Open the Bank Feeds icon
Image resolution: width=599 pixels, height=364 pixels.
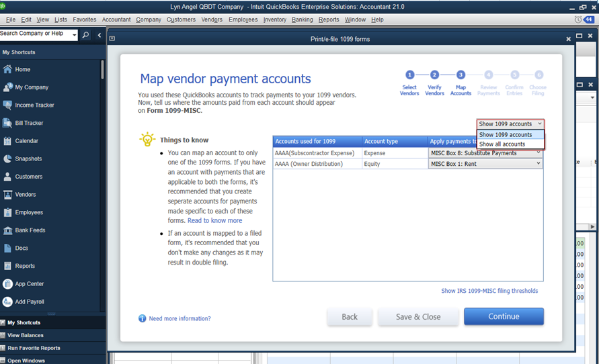[7, 230]
